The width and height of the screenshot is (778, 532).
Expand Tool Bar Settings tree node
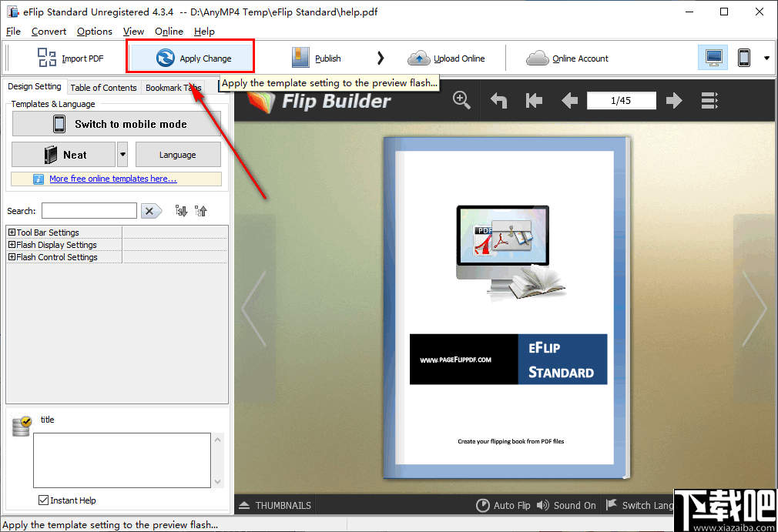coord(12,232)
